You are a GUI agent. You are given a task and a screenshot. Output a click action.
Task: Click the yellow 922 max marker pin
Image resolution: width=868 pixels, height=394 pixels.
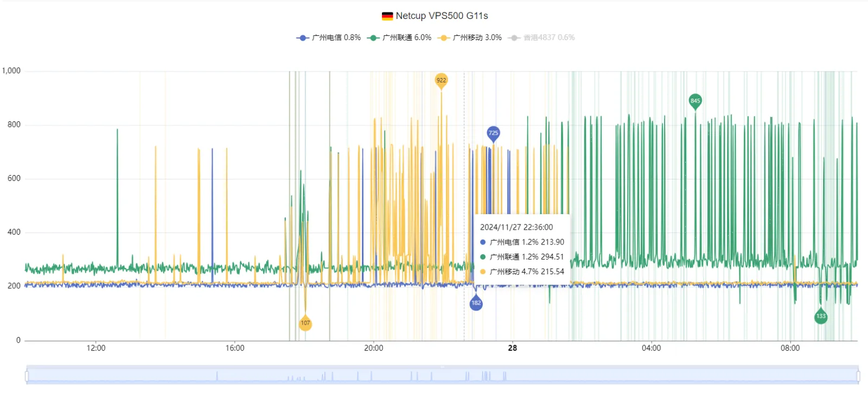[442, 81]
